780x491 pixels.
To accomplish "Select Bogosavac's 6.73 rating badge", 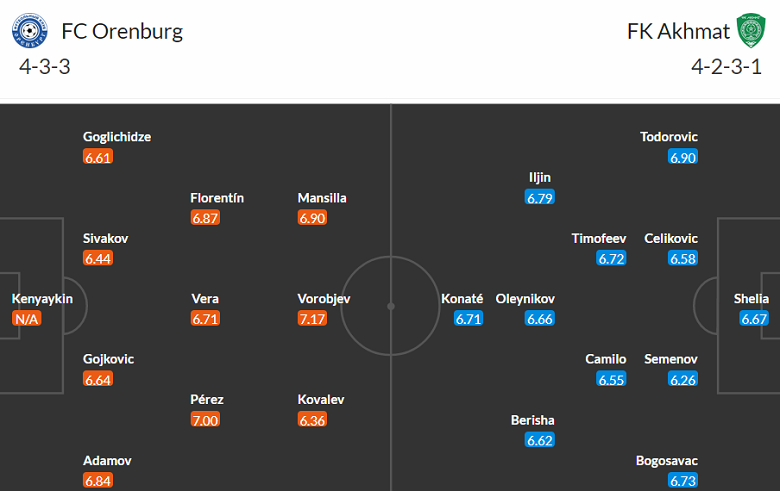I will [684, 481].
